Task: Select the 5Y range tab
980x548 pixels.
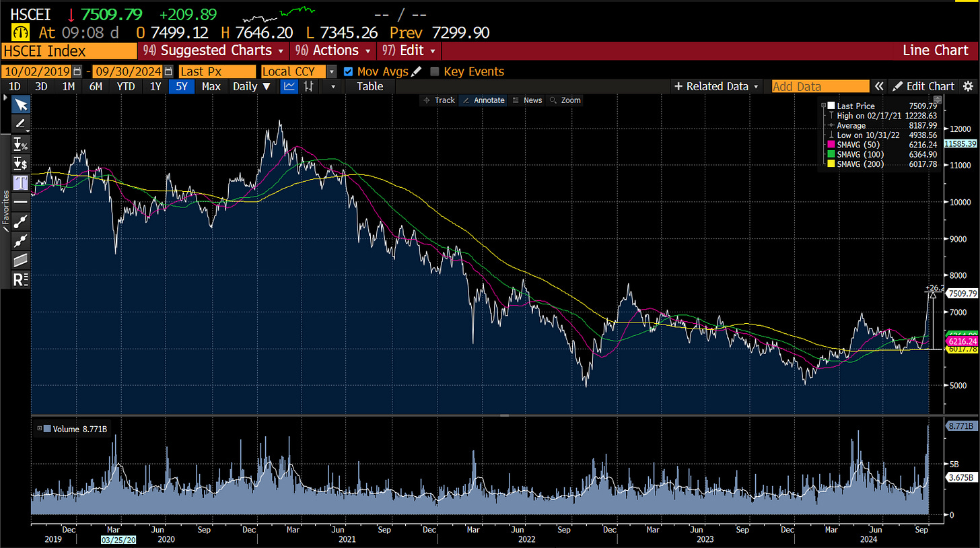Action: 182,86
